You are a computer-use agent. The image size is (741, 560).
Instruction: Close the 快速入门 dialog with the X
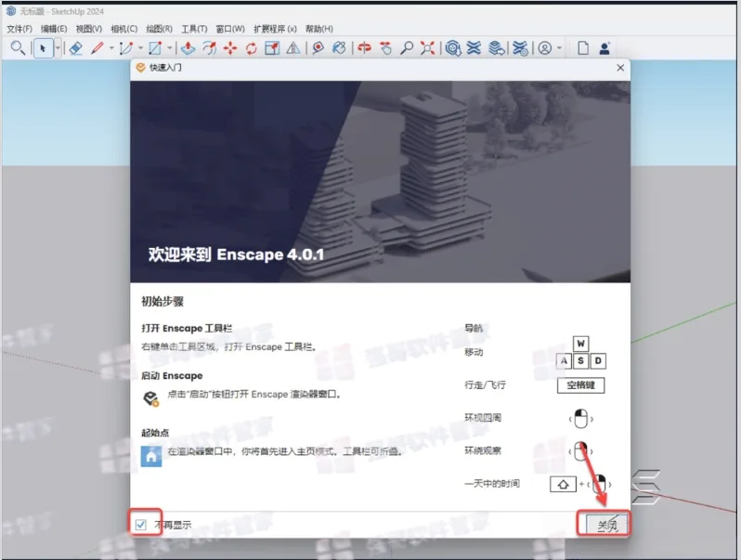620,68
